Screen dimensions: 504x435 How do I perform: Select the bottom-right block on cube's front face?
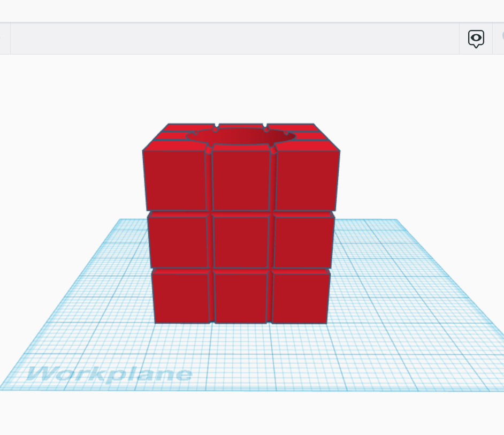click(300, 297)
